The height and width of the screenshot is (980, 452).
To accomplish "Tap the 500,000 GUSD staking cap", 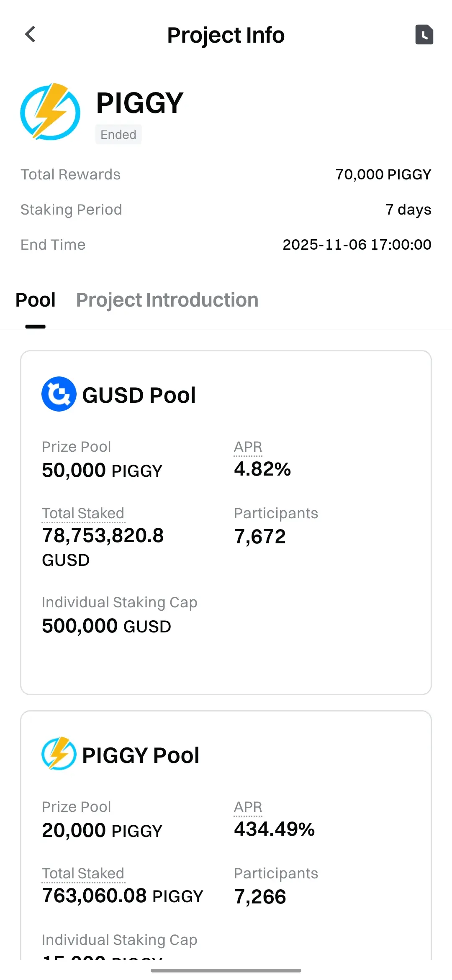I will 106,626.
